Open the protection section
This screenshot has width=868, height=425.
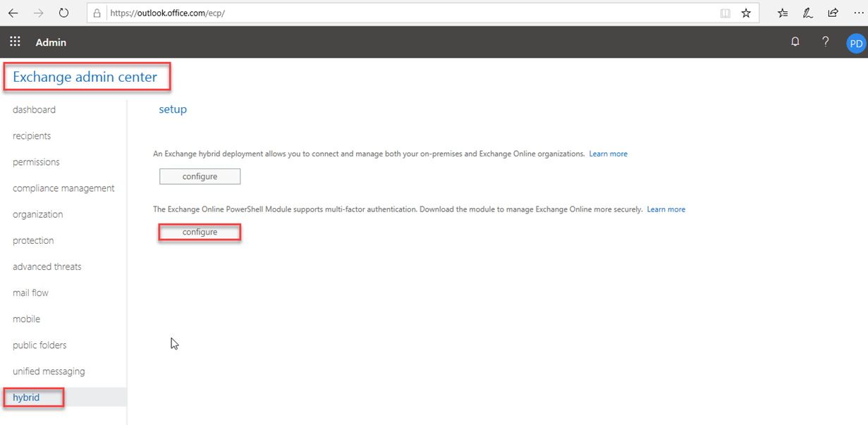[33, 240]
